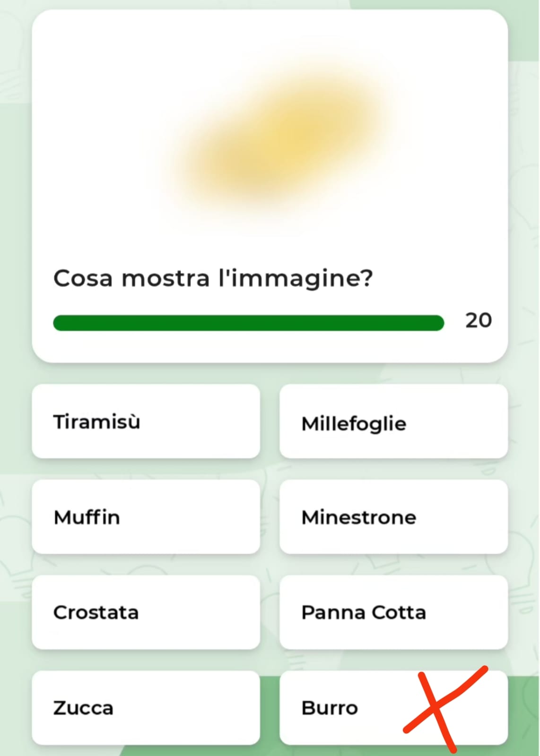Click the word "Cosa" in the question
540x756 pixels.
pyautogui.click(x=83, y=278)
